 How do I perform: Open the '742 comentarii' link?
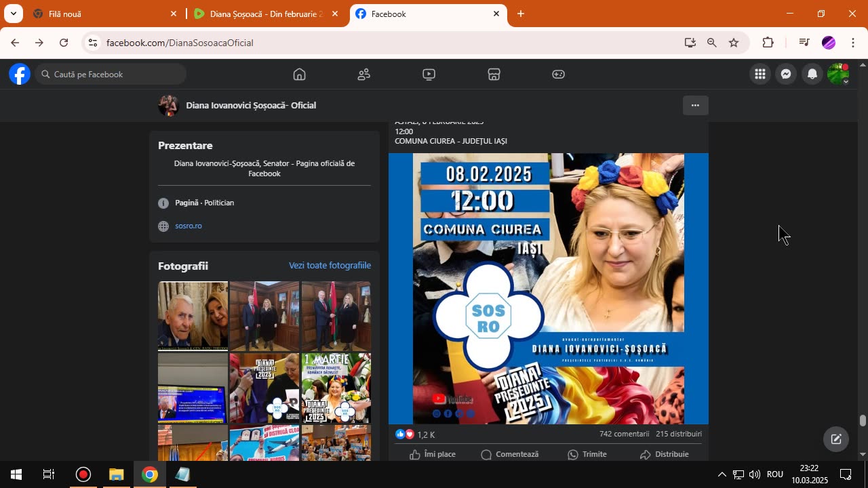[x=624, y=434]
